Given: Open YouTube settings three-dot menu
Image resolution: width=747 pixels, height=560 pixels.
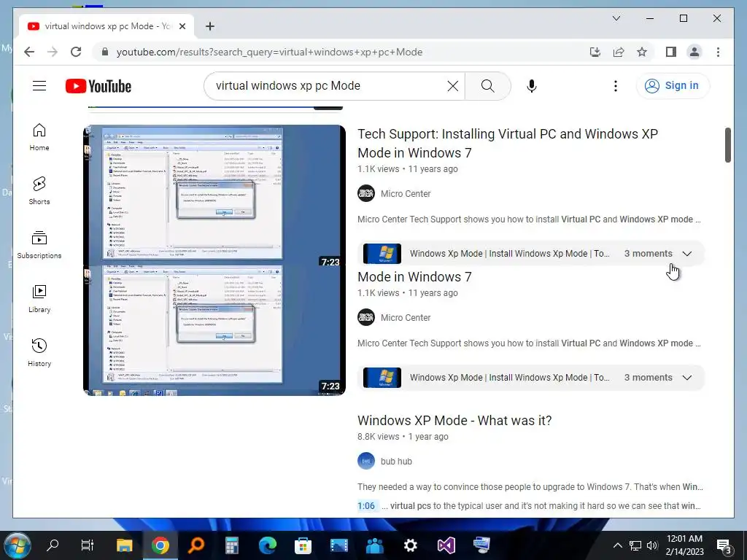Looking at the screenshot, I should (616, 86).
